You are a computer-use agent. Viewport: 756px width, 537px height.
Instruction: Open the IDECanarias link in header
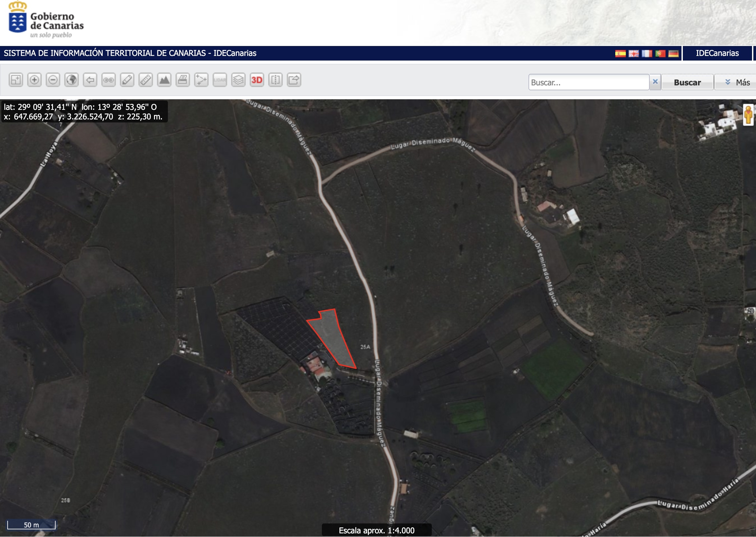(717, 53)
